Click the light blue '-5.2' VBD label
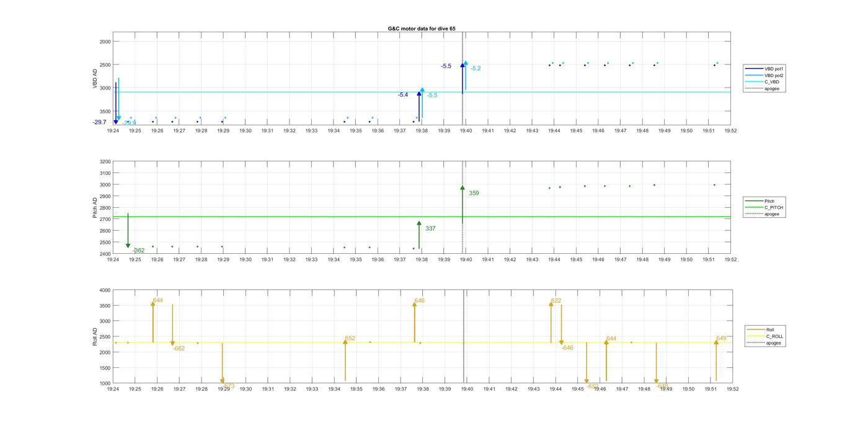Viewport: 868px width, 430px height. tap(476, 68)
